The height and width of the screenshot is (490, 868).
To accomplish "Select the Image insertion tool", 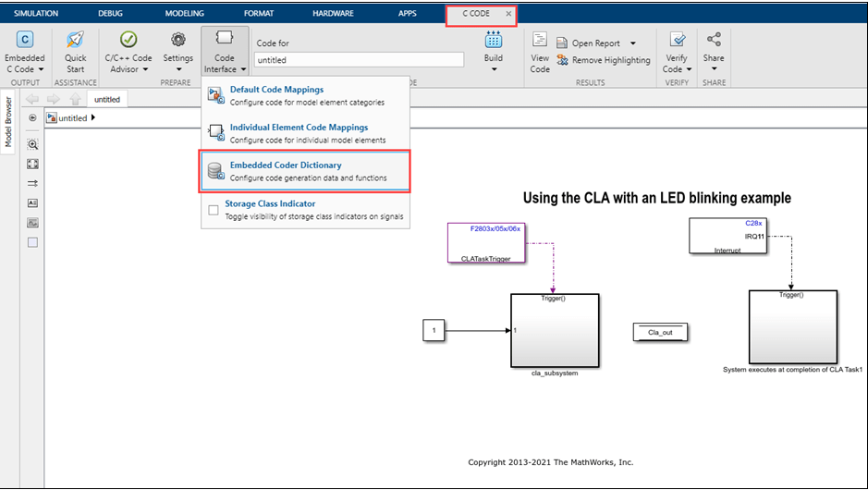I will [32, 223].
